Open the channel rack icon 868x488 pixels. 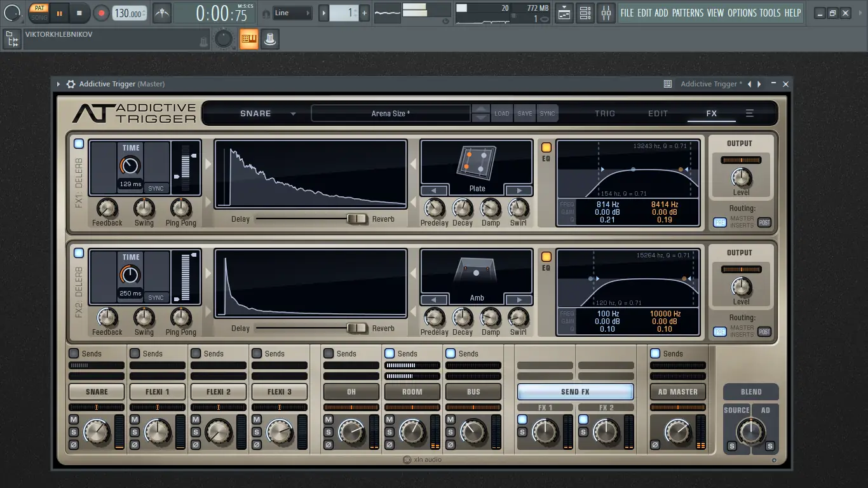(x=585, y=13)
